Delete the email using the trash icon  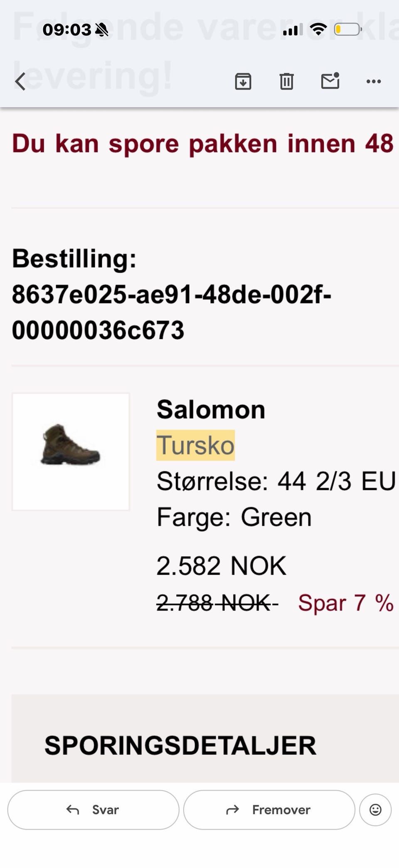[x=286, y=81]
